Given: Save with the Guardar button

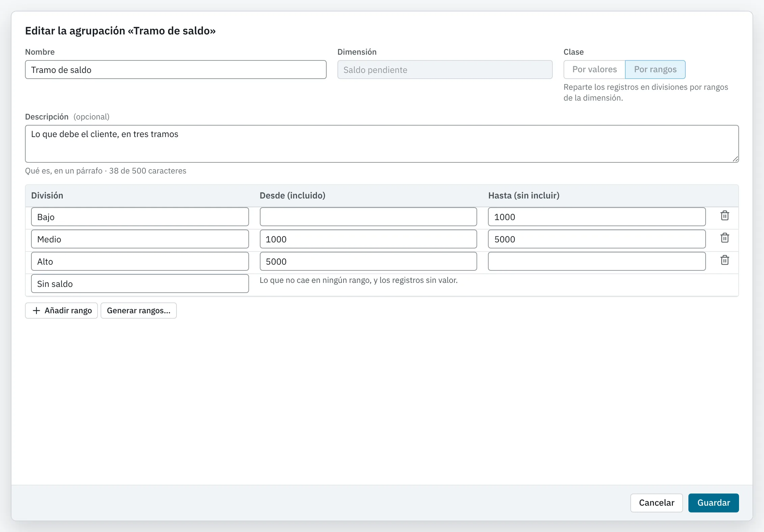Looking at the screenshot, I should (x=713, y=503).
